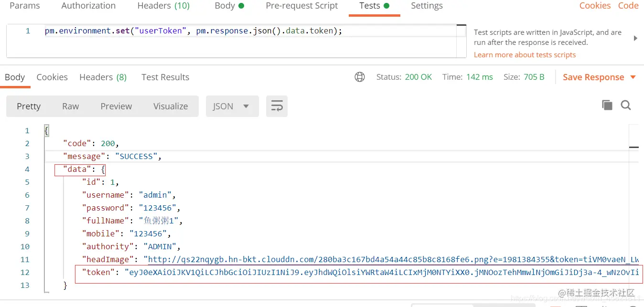Click the Save Response button
The width and height of the screenshot is (644, 307).
(x=593, y=77)
